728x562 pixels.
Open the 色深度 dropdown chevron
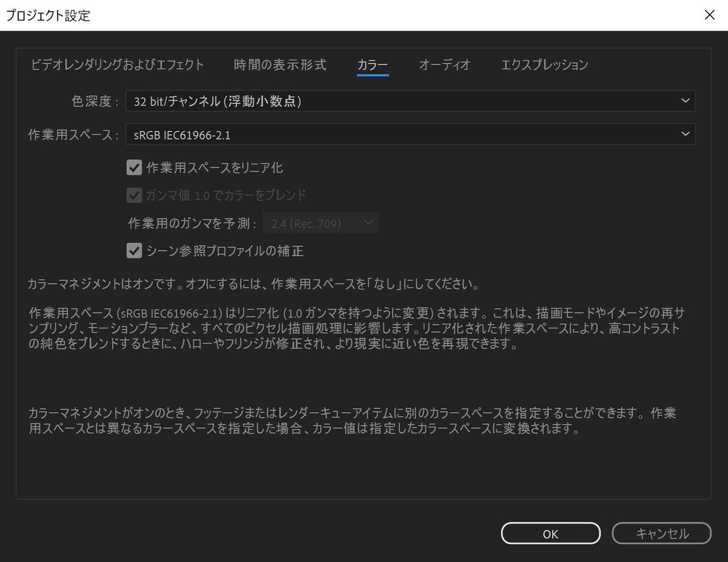point(685,101)
